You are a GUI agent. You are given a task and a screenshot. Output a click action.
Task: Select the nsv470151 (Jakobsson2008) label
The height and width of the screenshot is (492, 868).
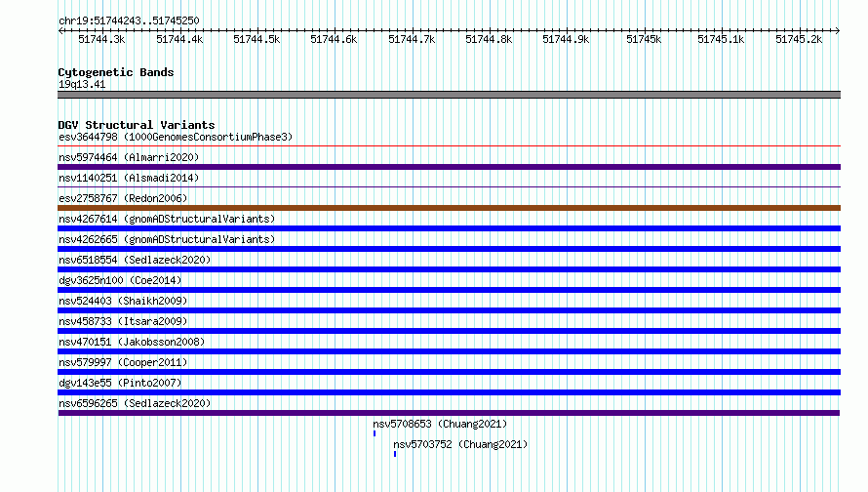(x=132, y=342)
